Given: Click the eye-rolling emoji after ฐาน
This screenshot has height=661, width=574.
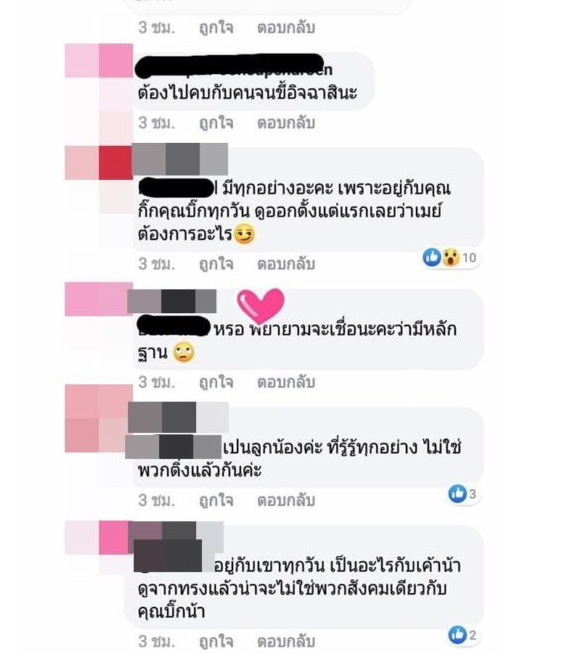Looking at the screenshot, I should coord(184,352).
